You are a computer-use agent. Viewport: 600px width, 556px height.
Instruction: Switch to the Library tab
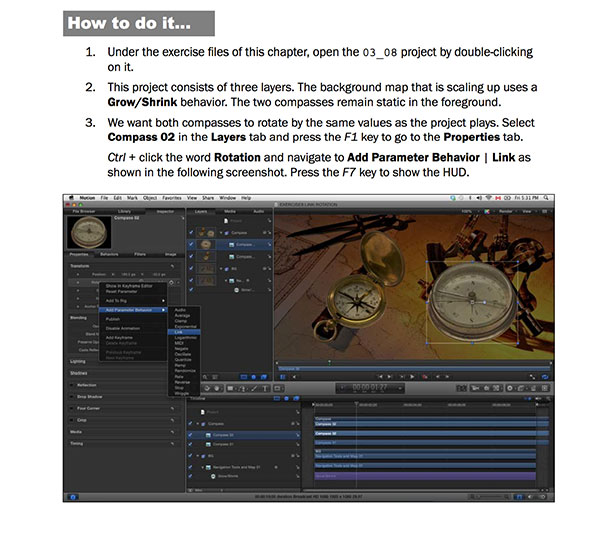(x=124, y=211)
